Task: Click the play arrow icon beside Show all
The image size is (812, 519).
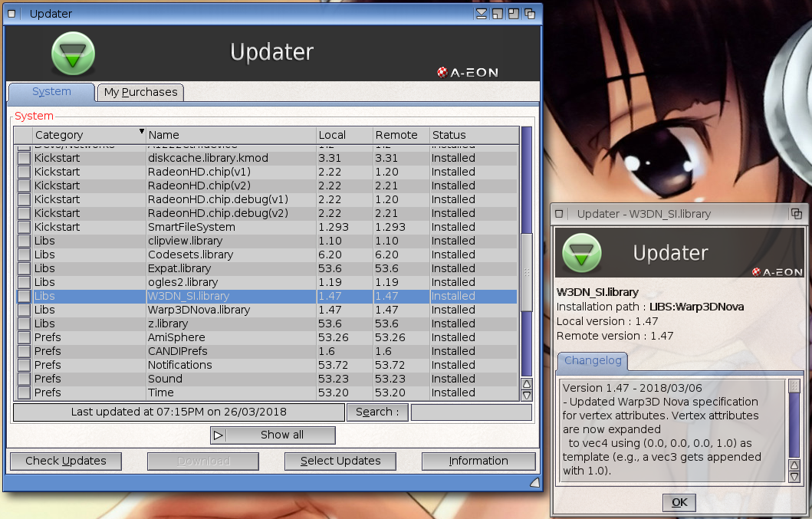Action: (218, 435)
